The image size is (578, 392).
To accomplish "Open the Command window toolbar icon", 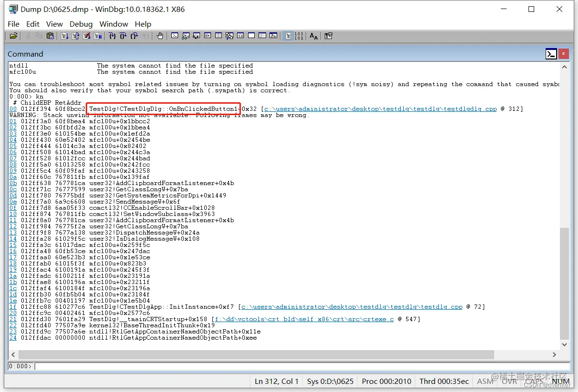I will pos(175,36).
